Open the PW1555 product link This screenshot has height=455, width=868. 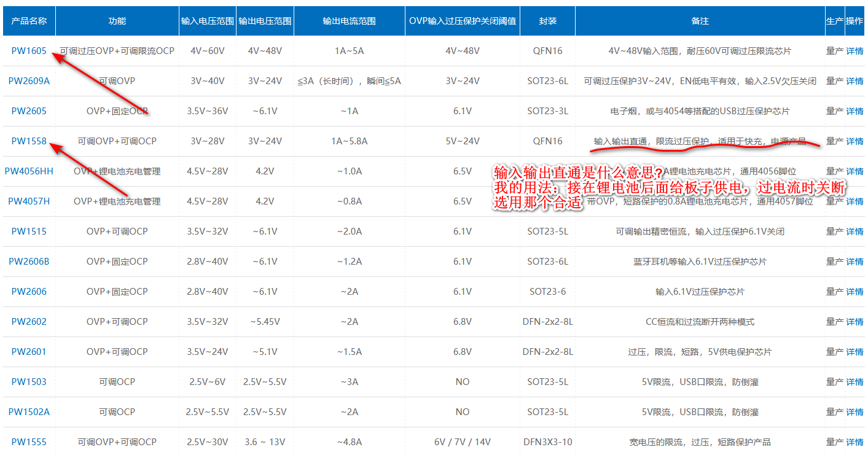point(29,442)
